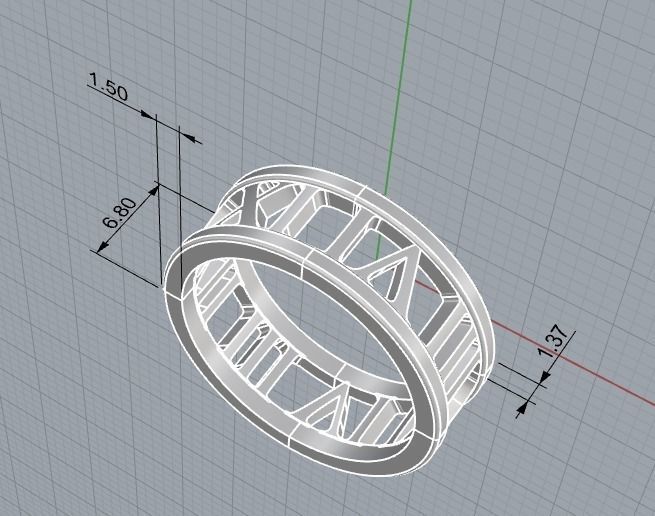655x516 pixels.
Task: Select the 1.50 dimension label
Action: pyautogui.click(x=109, y=86)
